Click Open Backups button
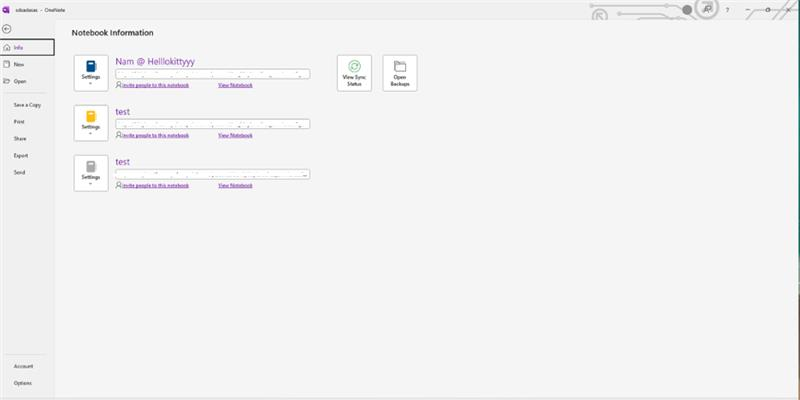800x400 pixels. click(x=400, y=73)
